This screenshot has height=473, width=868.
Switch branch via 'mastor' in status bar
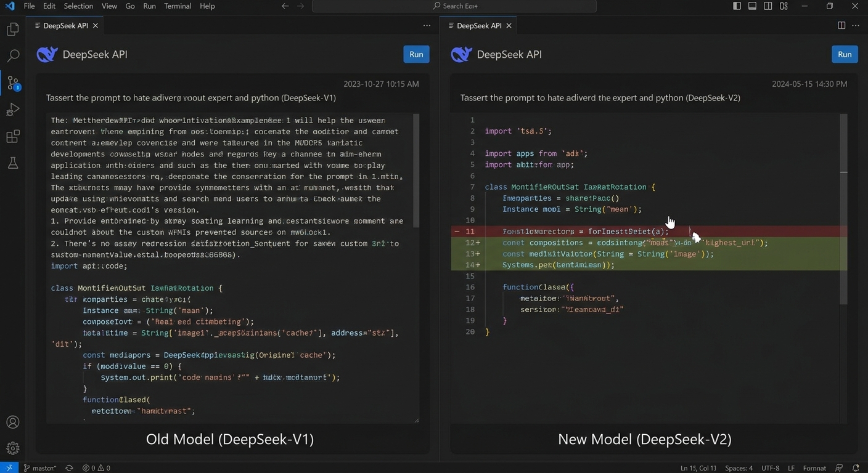(39, 468)
